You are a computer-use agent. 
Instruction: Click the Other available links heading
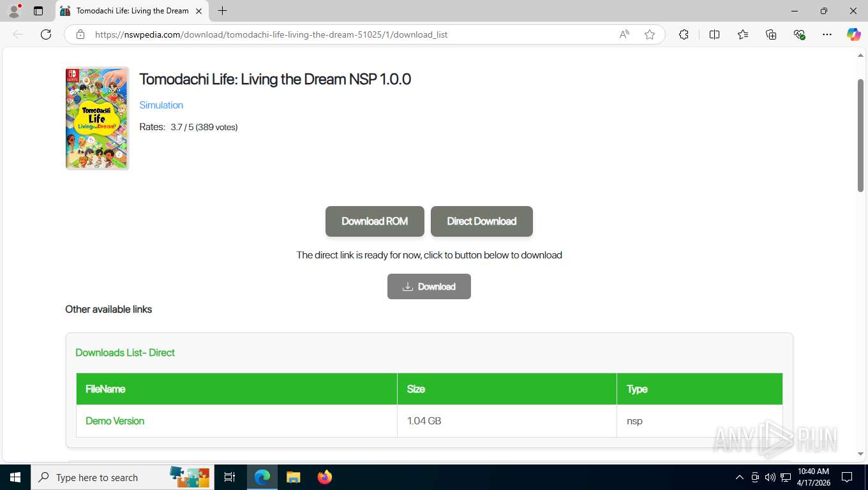[x=108, y=309]
